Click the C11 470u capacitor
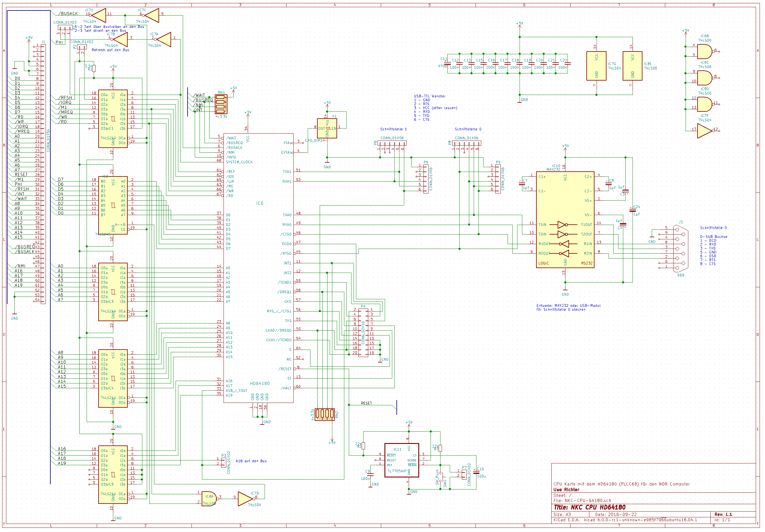This screenshot has height=532, width=765. (x=447, y=63)
